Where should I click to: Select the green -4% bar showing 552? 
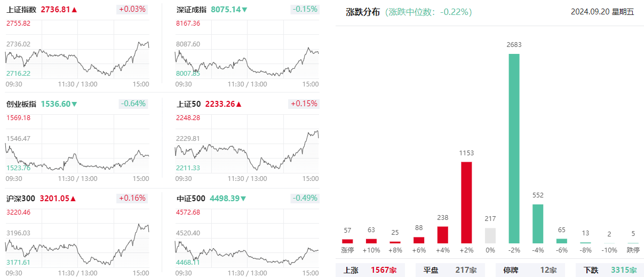[538, 224]
